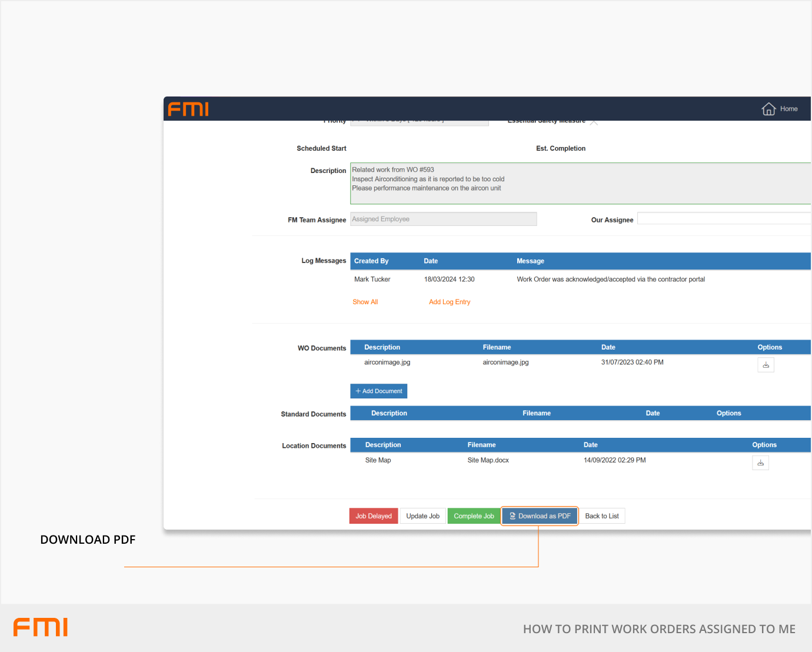Download the airconimage.jpg document
Image resolution: width=812 pixels, height=652 pixels.
pos(766,365)
